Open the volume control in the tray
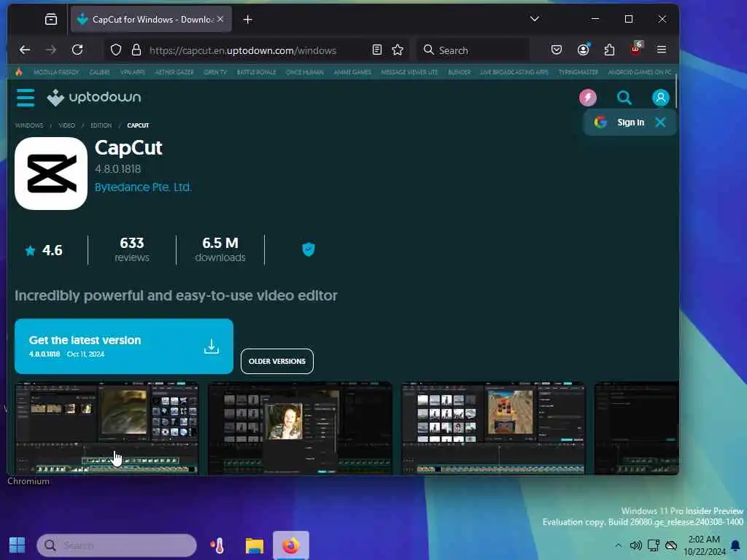This screenshot has width=747, height=560. 635,545
